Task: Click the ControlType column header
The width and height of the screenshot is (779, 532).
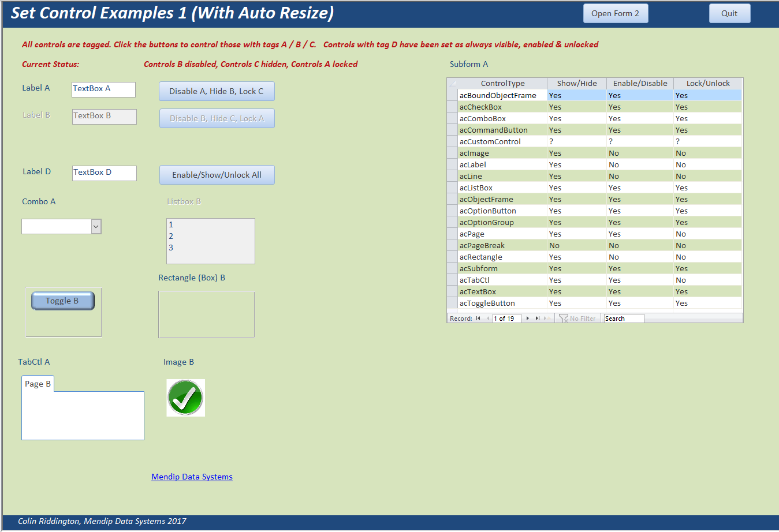Action: 502,83
